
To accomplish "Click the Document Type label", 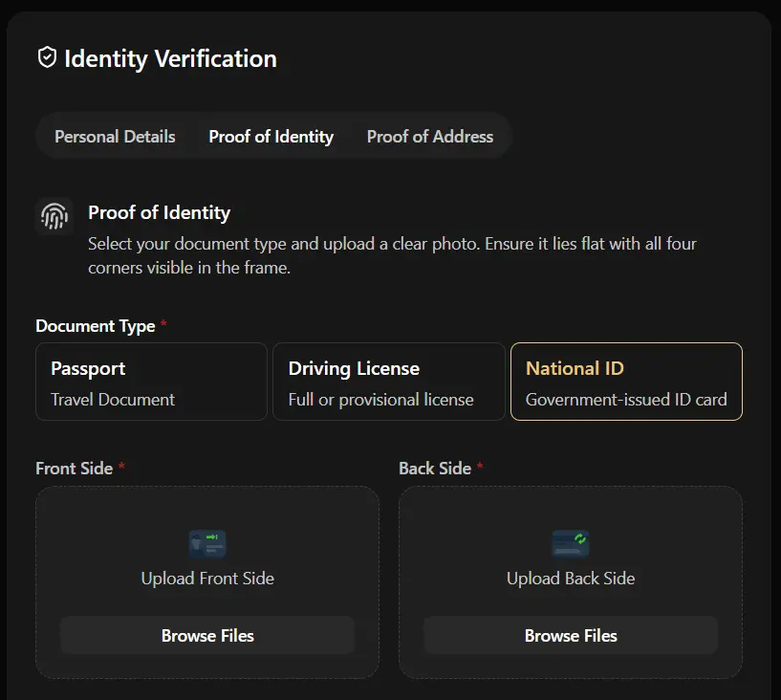I will tap(96, 326).
